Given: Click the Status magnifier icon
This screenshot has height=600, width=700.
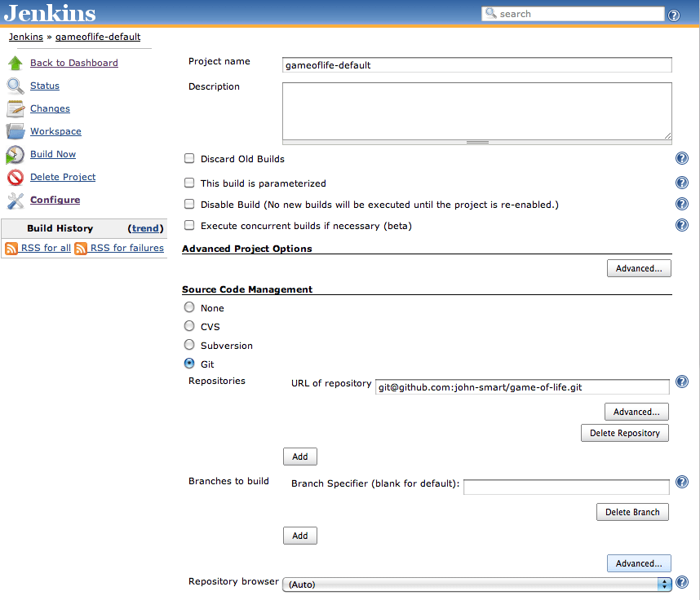Looking at the screenshot, I should [x=16, y=86].
